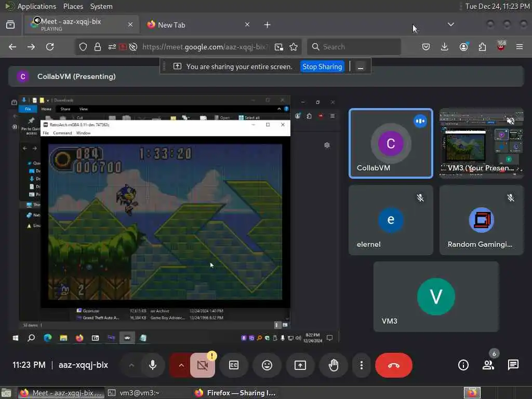Open Firefox hamburger application menu
The image size is (532, 399).
coord(520,47)
